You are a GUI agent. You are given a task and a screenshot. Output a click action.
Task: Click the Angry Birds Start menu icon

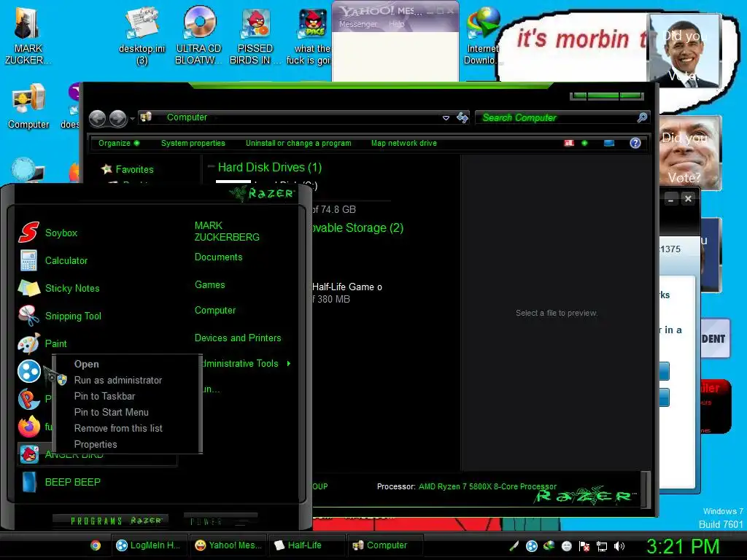pyautogui.click(x=29, y=455)
